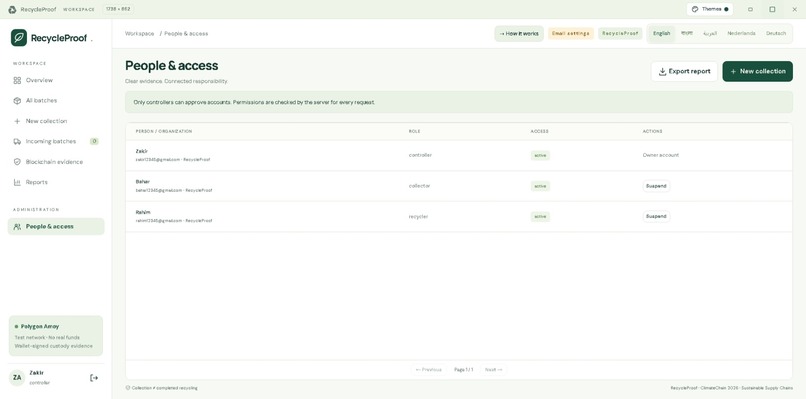Click the Blockchain evidence shield icon
806x399 pixels.
[x=17, y=162]
